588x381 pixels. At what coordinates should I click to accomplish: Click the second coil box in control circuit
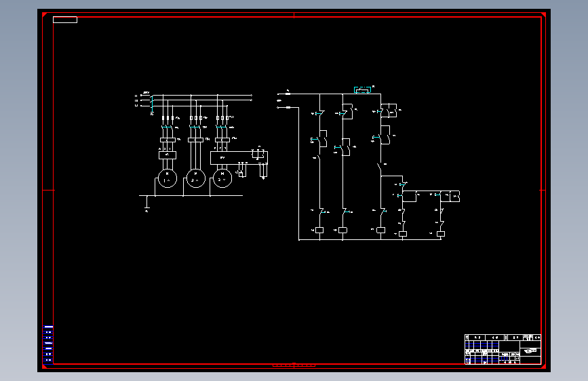click(x=342, y=230)
